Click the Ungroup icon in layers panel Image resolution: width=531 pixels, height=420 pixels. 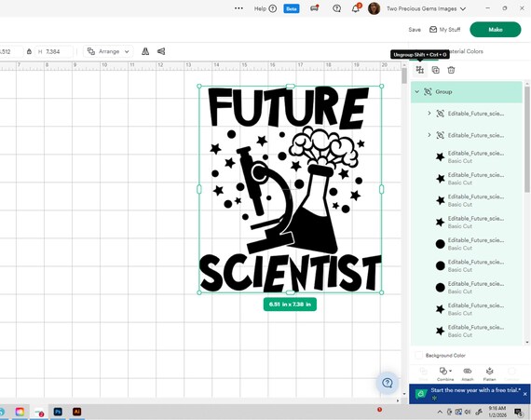(x=420, y=70)
